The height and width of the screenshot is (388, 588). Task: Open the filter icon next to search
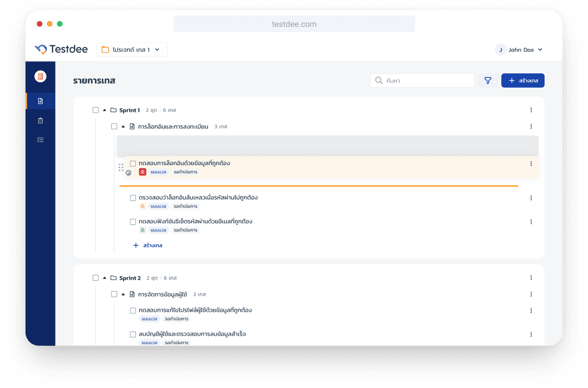point(487,81)
